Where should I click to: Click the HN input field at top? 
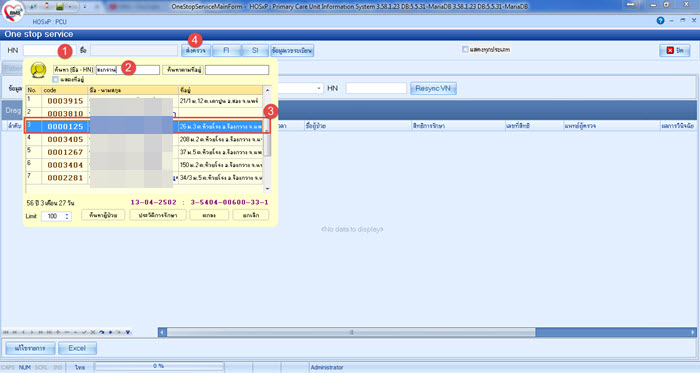(x=41, y=50)
